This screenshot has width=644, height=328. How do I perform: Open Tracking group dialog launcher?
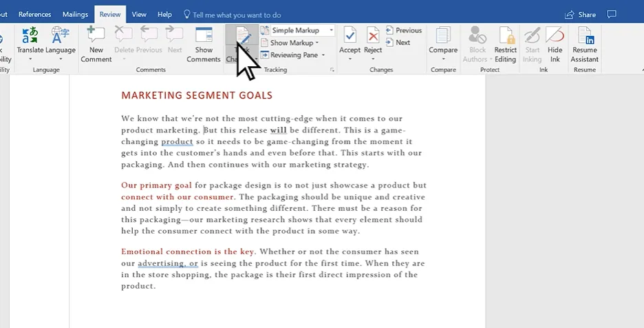point(332,70)
